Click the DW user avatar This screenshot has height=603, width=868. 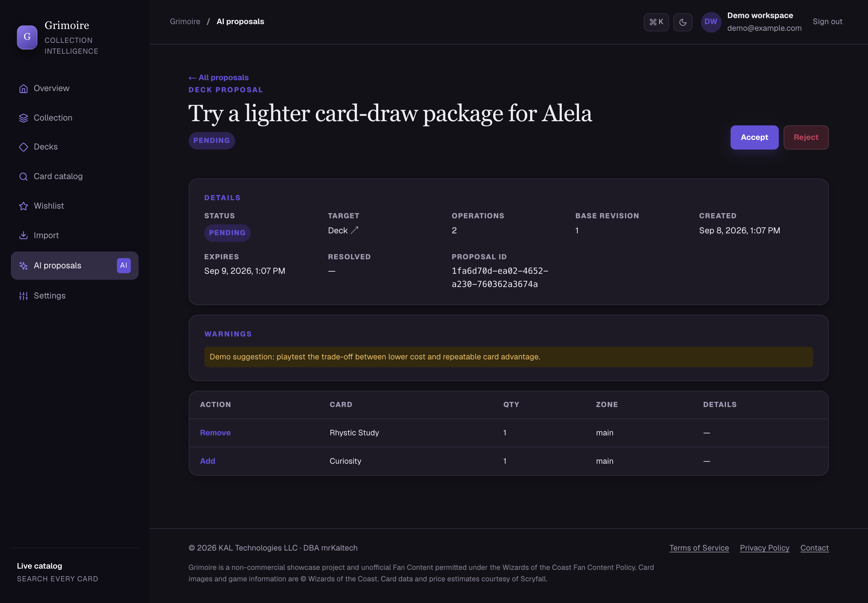click(x=711, y=22)
